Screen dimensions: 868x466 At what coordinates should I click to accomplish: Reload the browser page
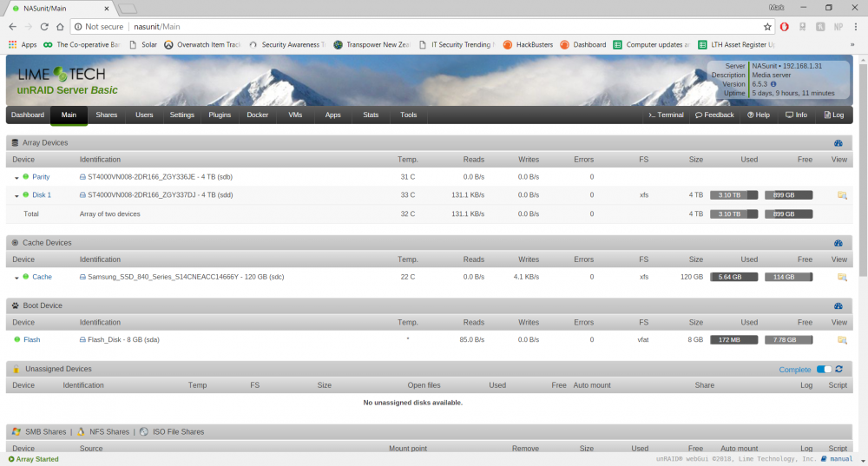(x=44, y=27)
